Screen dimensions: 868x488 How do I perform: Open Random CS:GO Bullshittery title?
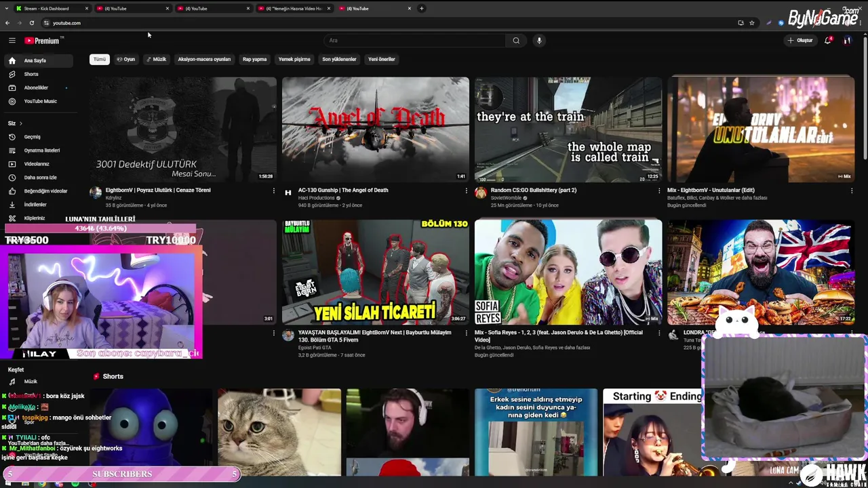click(534, 190)
